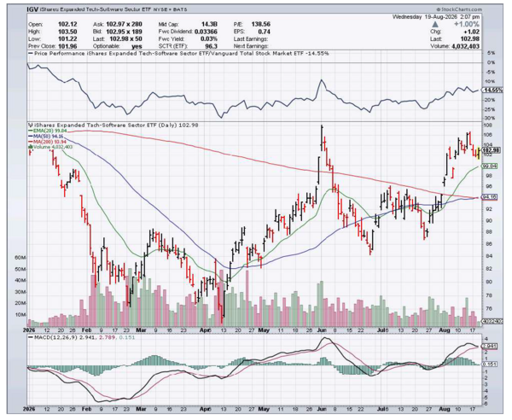Click the EPS value 0.74
This screenshot has width=512, height=420.
[x=265, y=32]
